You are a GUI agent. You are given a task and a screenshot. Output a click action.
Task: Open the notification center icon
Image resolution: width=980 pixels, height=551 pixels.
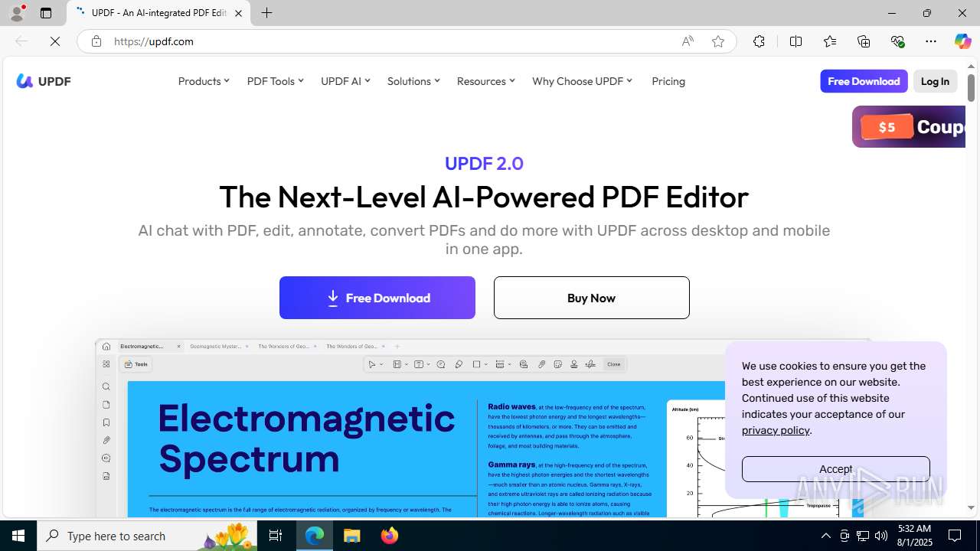pyautogui.click(x=955, y=536)
